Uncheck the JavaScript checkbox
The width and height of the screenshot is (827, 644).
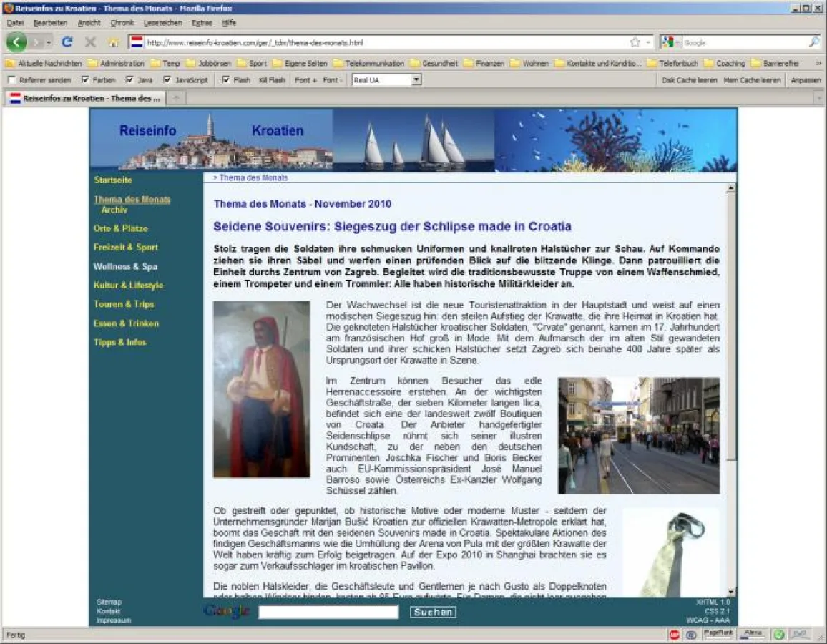[x=167, y=80]
